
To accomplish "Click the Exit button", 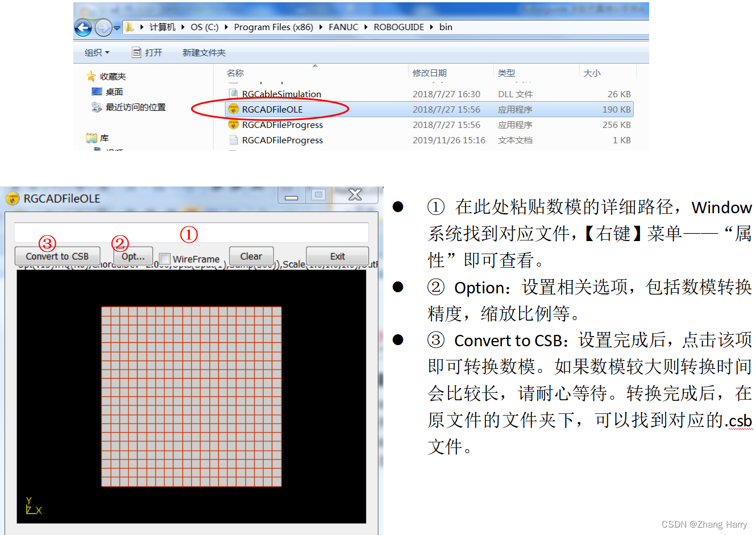I will [338, 256].
